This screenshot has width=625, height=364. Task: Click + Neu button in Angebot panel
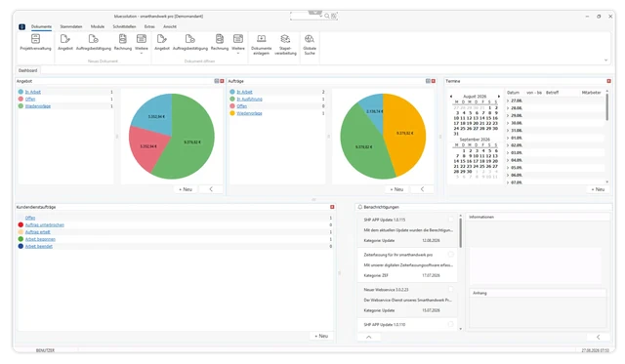pyautogui.click(x=186, y=189)
